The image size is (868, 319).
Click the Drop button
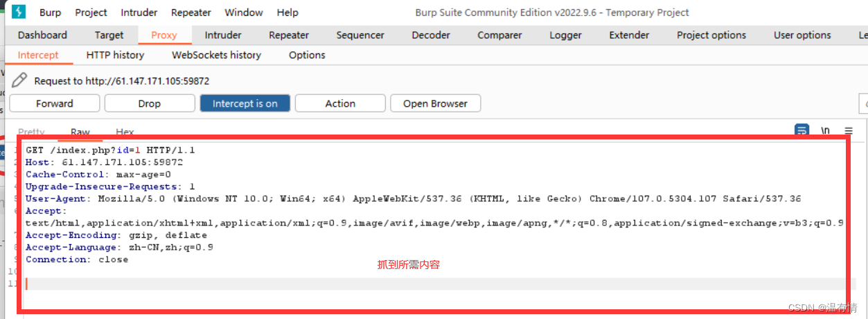(150, 103)
